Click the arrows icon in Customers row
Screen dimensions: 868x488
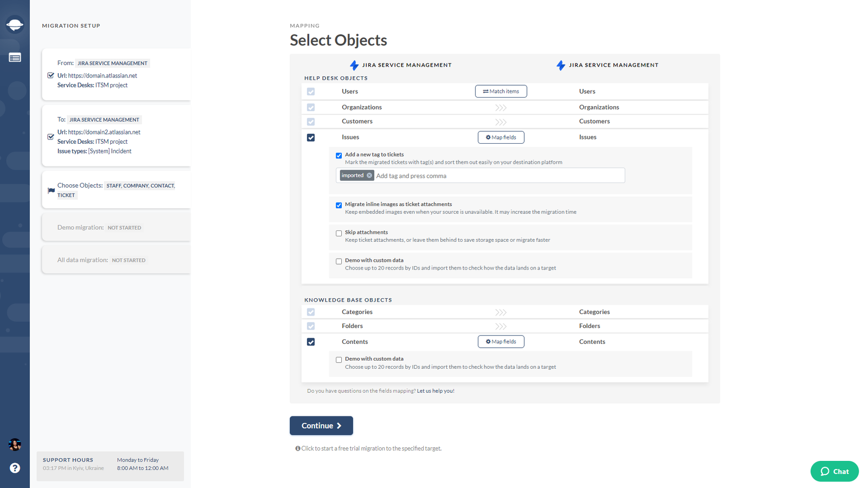[501, 121]
